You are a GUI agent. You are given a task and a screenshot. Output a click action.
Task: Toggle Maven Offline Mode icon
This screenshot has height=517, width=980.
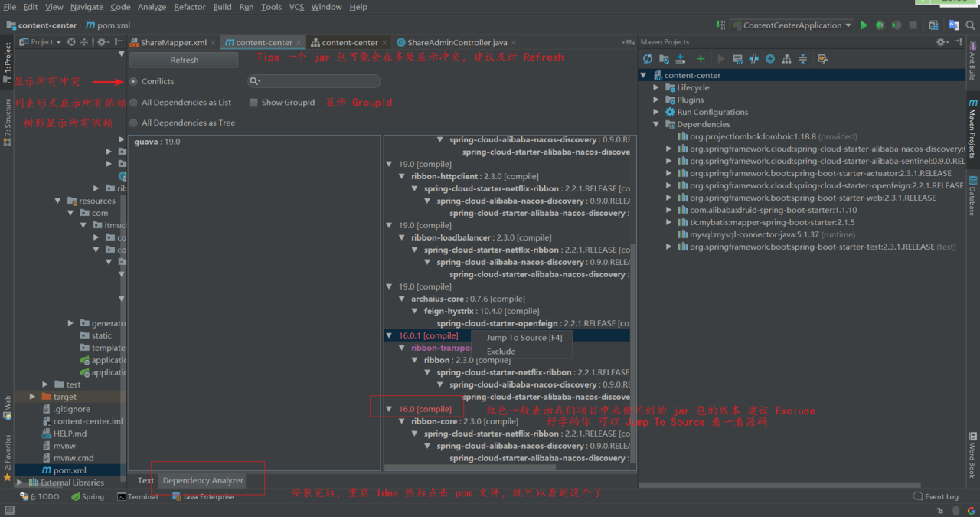[x=754, y=59]
